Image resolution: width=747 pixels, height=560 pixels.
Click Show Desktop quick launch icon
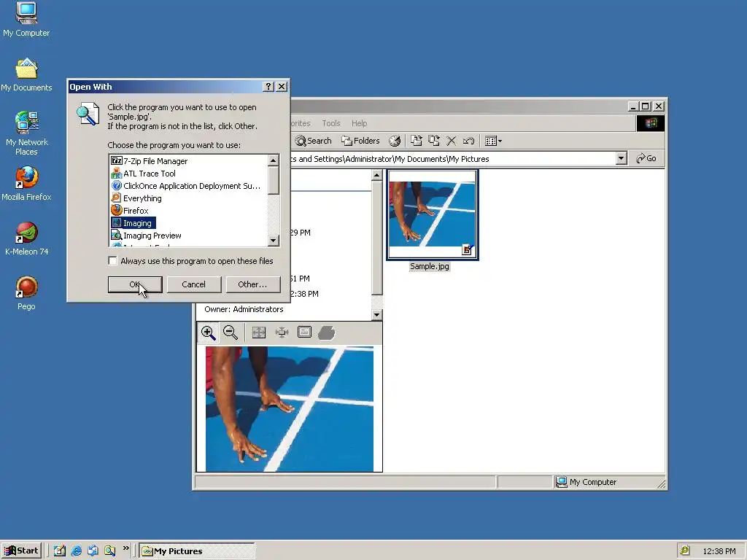[x=60, y=551]
